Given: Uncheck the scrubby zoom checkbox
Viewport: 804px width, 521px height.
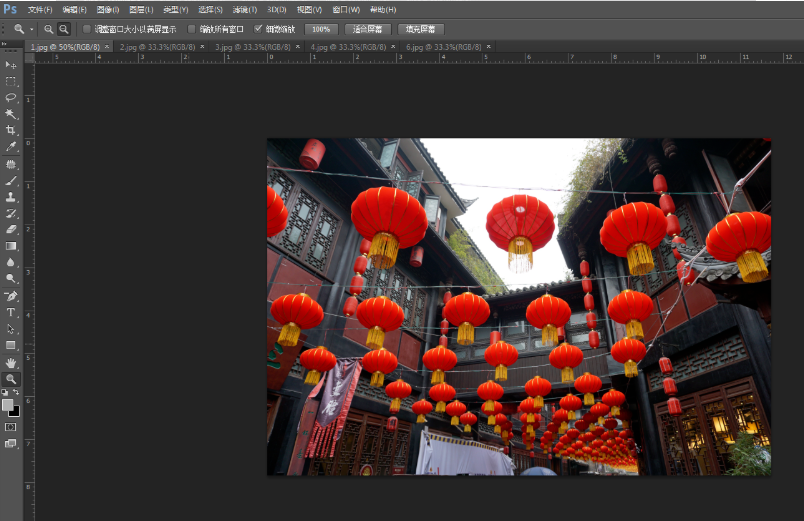Looking at the screenshot, I should pyautogui.click(x=259, y=29).
